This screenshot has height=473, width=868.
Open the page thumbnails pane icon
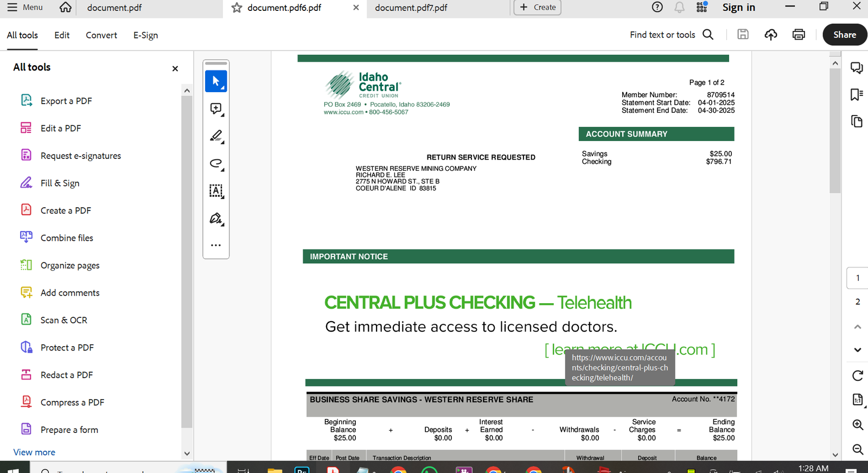857,121
